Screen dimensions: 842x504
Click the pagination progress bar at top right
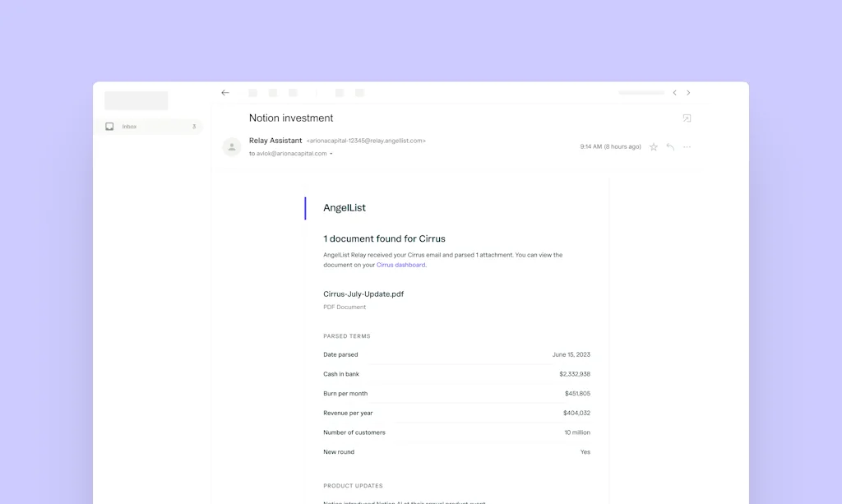(x=641, y=93)
